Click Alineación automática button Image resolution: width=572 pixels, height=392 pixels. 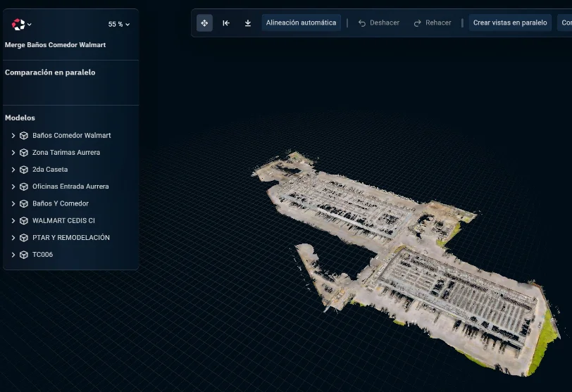pyautogui.click(x=301, y=23)
